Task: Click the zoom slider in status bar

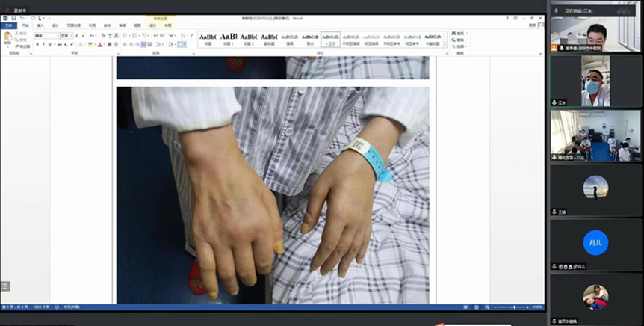Action: [x=514, y=307]
